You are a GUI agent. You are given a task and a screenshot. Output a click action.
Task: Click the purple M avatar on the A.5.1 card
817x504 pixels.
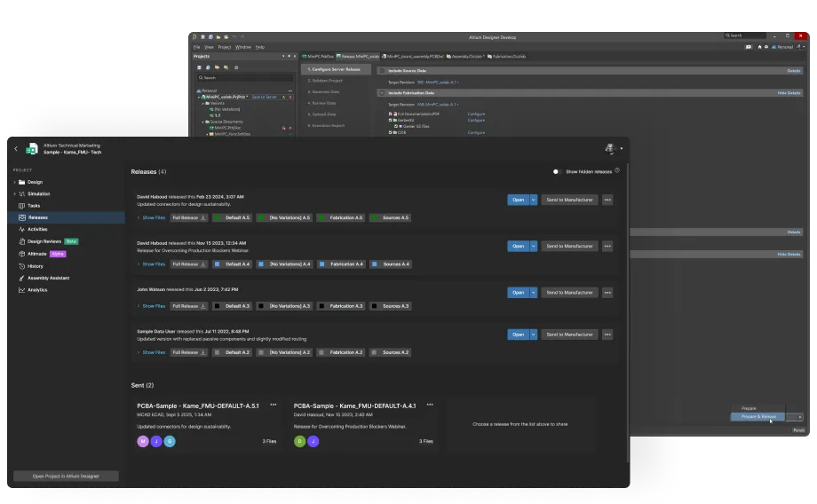coord(143,442)
